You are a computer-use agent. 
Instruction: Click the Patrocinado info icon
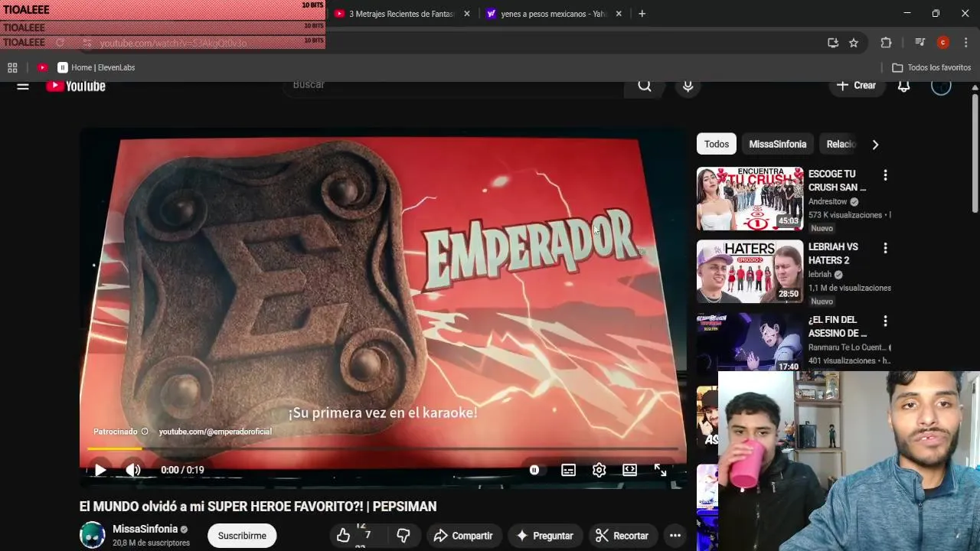145,432
